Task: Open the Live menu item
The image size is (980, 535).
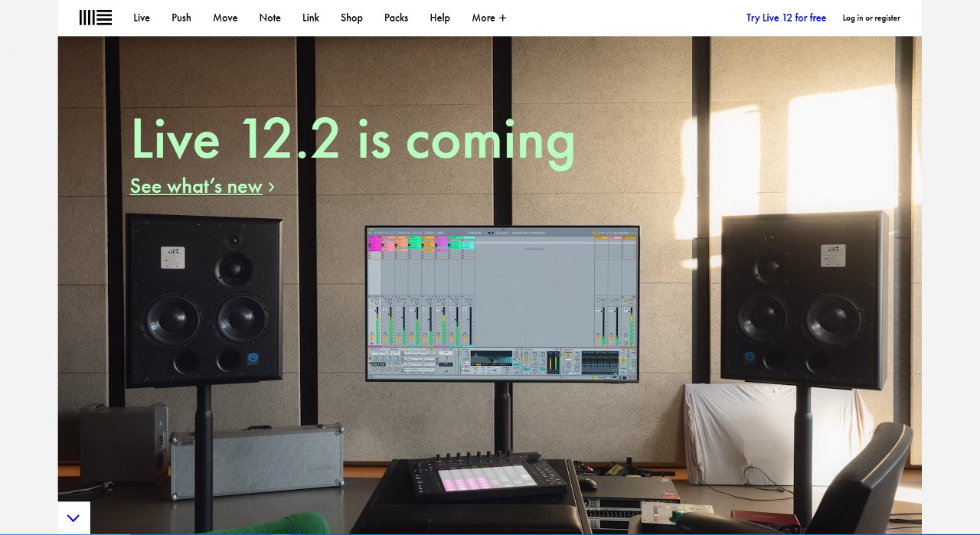Action: click(142, 18)
